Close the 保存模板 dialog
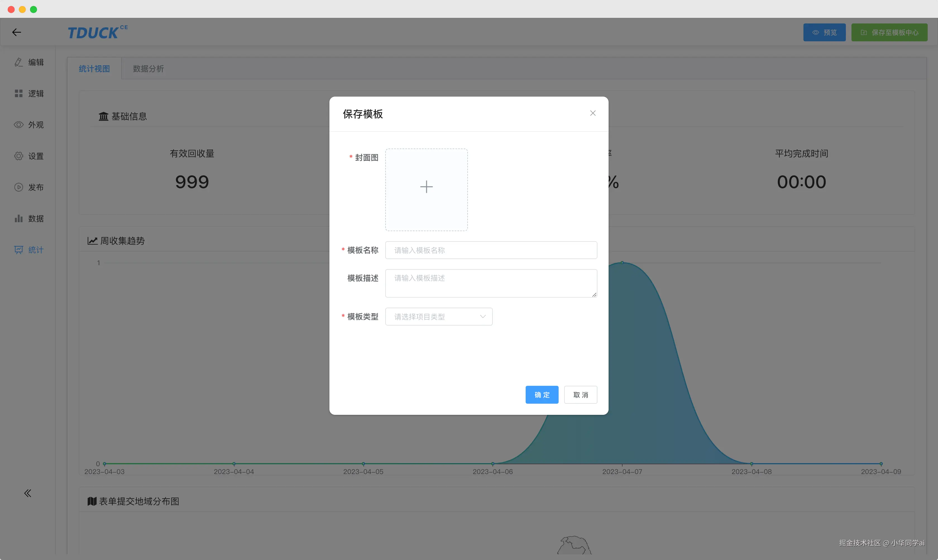Viewport: 938px width, 560px height. pyautogui.click(x=593, y=113)
